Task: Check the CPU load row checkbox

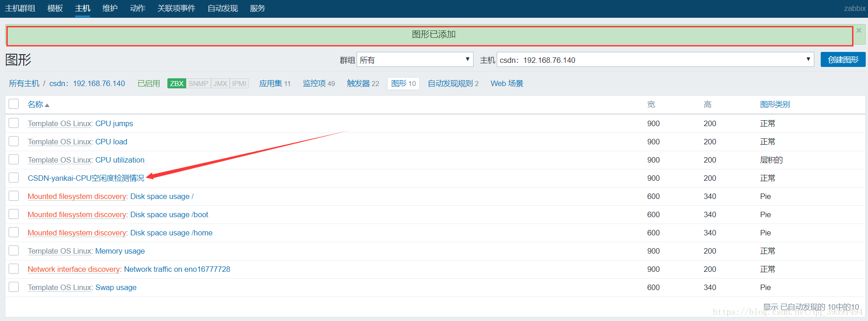Action: pos(14,141)
